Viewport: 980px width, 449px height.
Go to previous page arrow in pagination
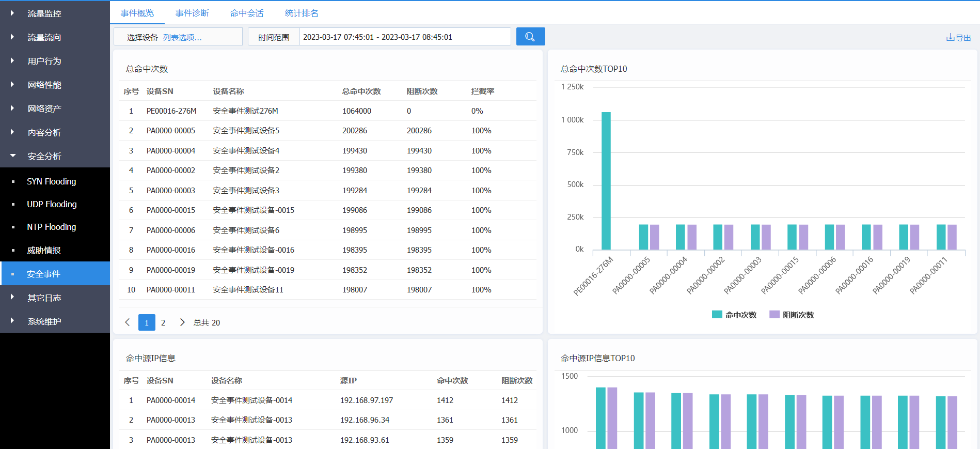point(128,322)
